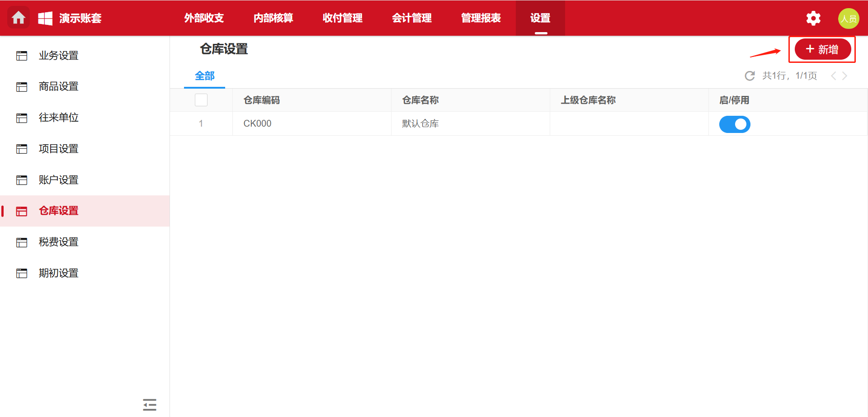Viewport: 868px width, 417px height.
Task: Select the 默认仓库 row in the table
Action: point(419,123)
